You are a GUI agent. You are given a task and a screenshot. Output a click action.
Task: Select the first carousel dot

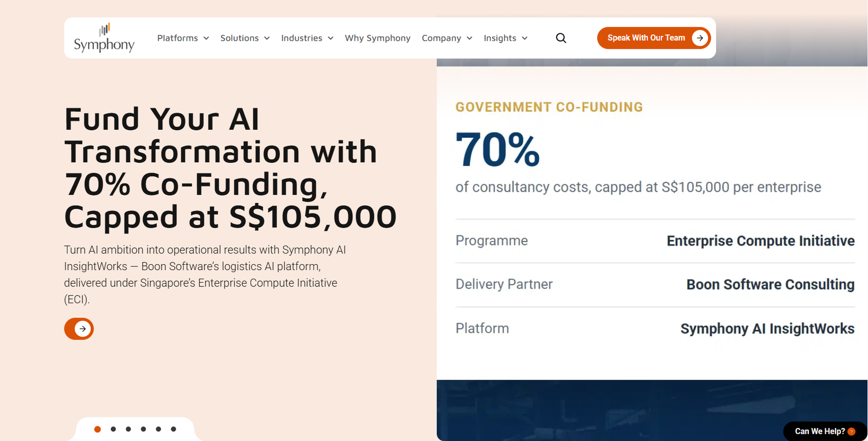(98, 429)
